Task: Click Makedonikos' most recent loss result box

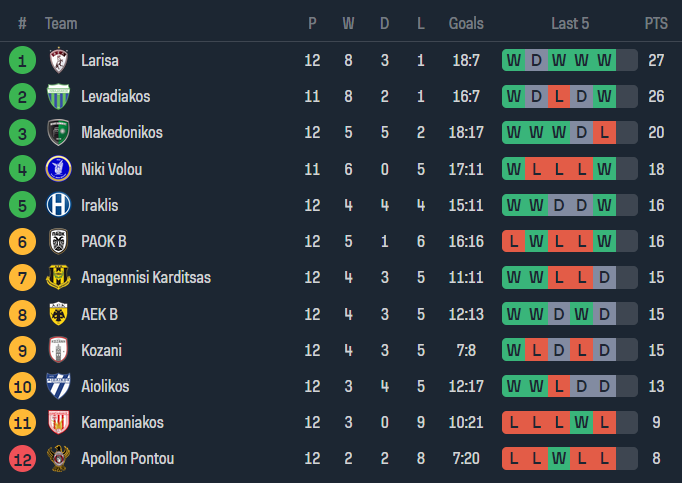Action: [603, 133]
